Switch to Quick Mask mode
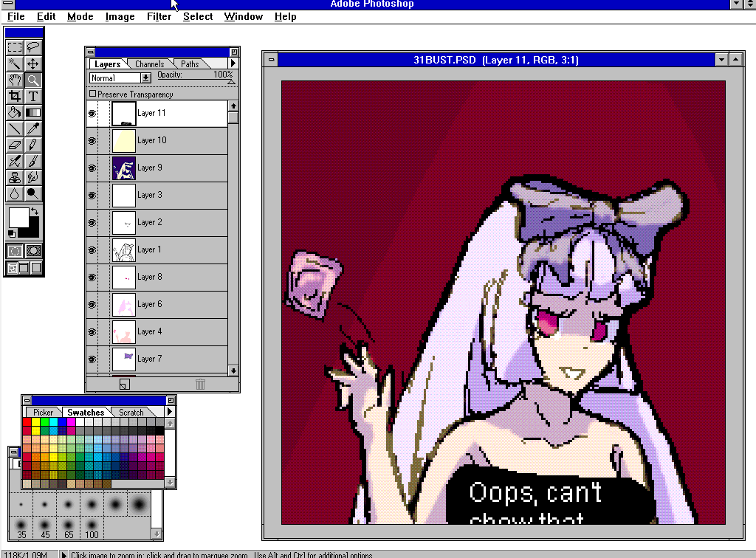Viewport: 756px width, 558px height. click(33, 251)
